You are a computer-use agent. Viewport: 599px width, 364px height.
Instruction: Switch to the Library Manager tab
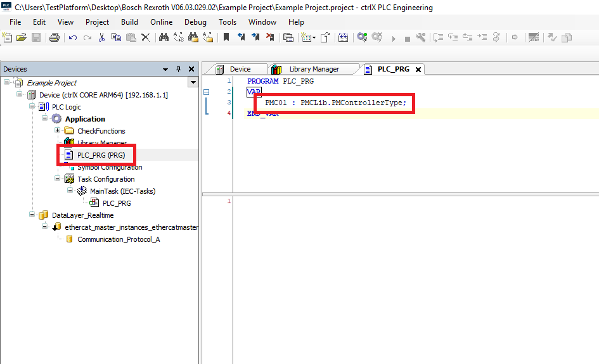coord(314,69)
